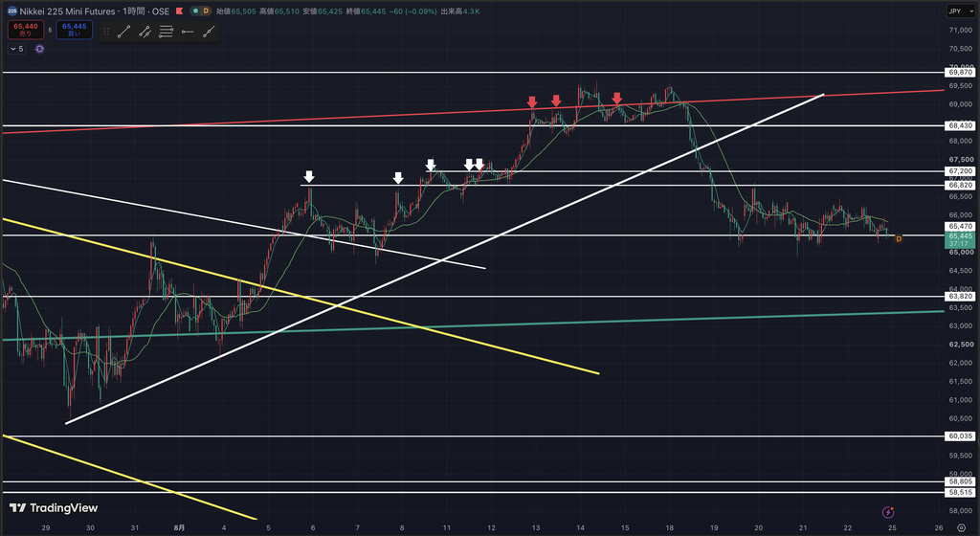Click the 8月 label on the time axis
Screen dimensions: 980x536
(179, 528)
